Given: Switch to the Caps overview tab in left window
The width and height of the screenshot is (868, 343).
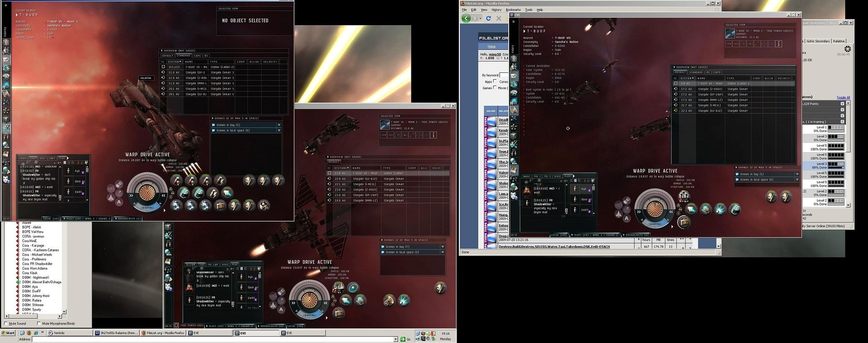Looking at the screenshot, I should point(197,56).
